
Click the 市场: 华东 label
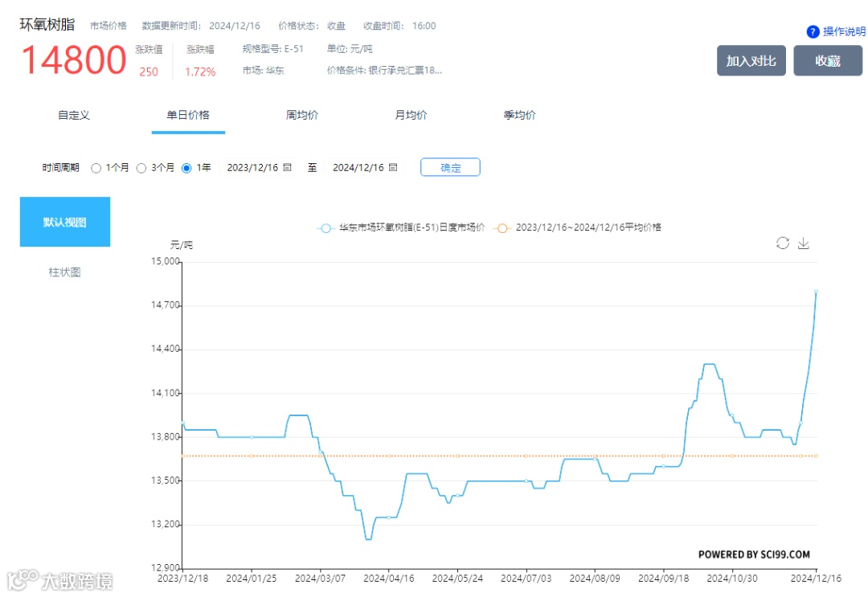coord(263,70)
